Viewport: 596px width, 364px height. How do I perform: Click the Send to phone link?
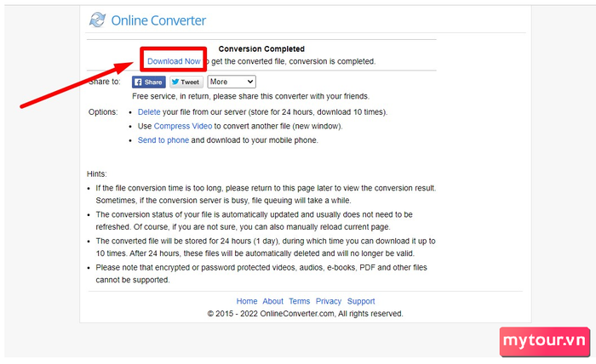click(163, 140)
